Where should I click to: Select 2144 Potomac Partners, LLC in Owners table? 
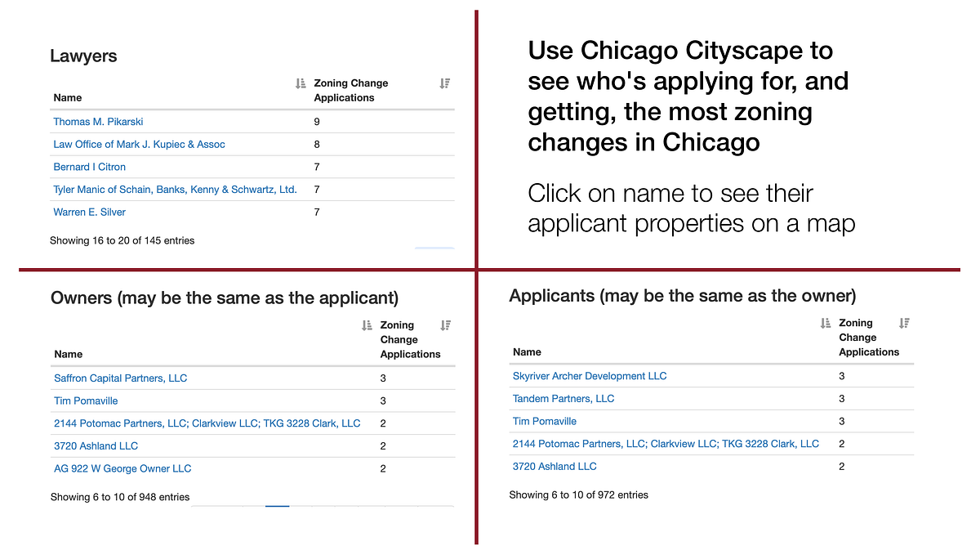[x=207, y=423]
